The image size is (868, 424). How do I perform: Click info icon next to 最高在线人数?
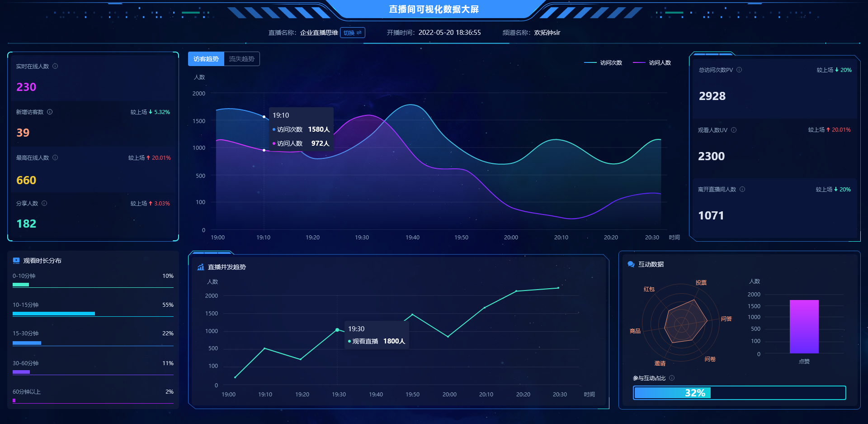coord(55,157)
